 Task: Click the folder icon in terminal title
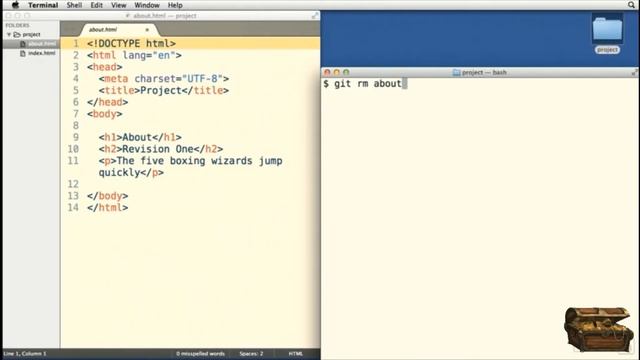pos(456,73)
